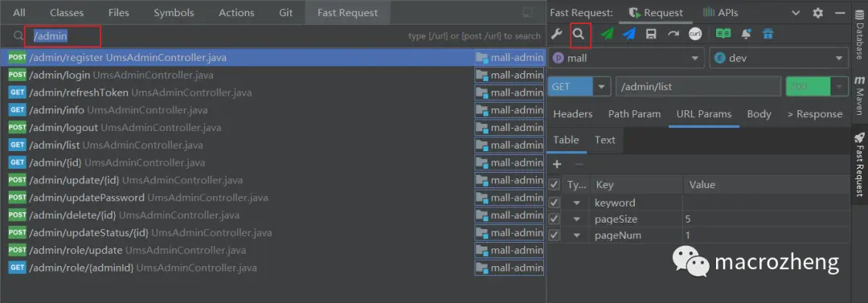Switch to the Classes search tab

pyautogui.click(x=67, y=12)
